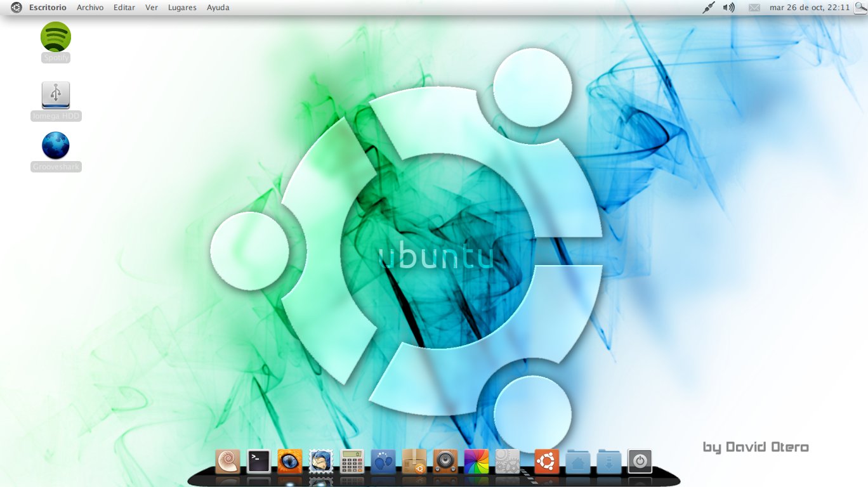Open the Downloads folder in dock

609,462
